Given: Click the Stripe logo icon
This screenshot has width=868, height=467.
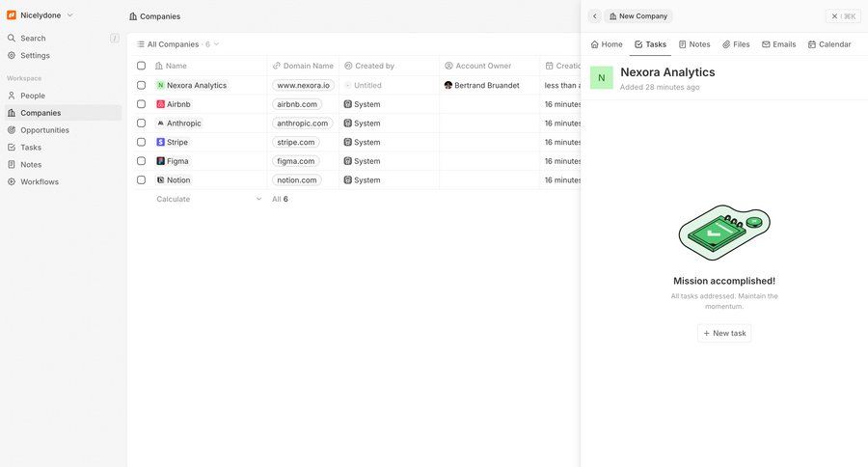Looking at the screenshot, I should tap(160, 142).
